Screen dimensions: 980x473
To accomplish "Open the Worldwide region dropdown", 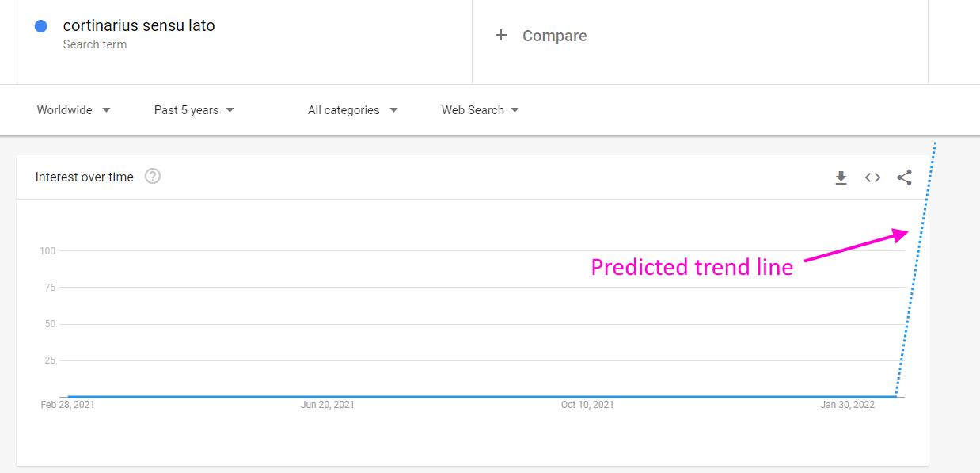I will [x=74, y=110].
